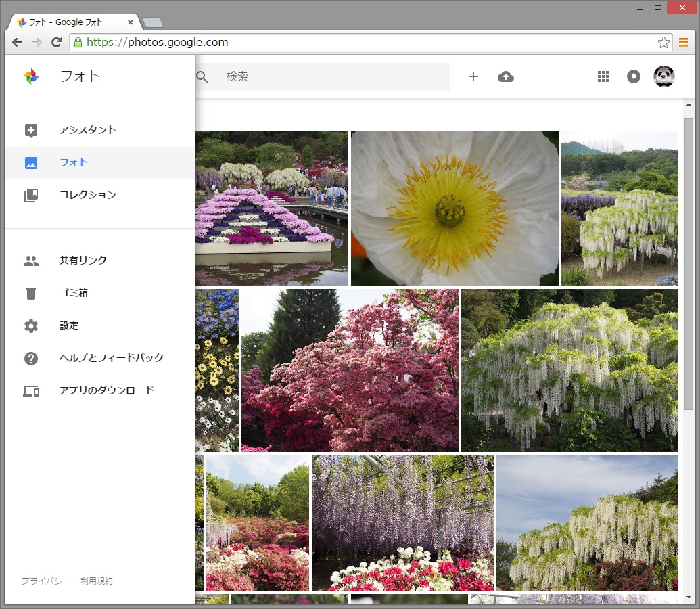Open the pink azalea bush photo
The height and width of the screenshot is (609, 700).
click(350, 370)
